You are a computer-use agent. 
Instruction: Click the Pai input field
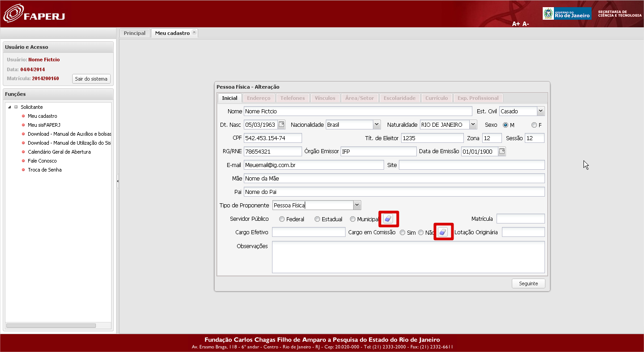pyautogui.click(x=394, y=192)
